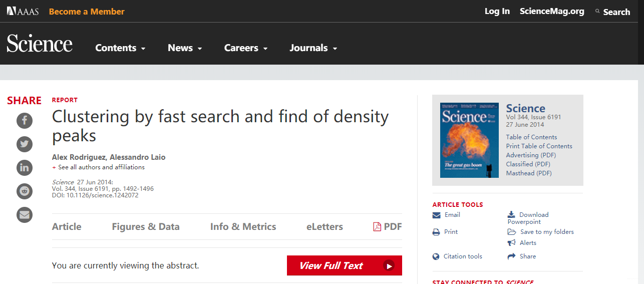Screen dimensions: 644x284
Task: Click the Download Powerpoint icon
Action: point(511,214)
